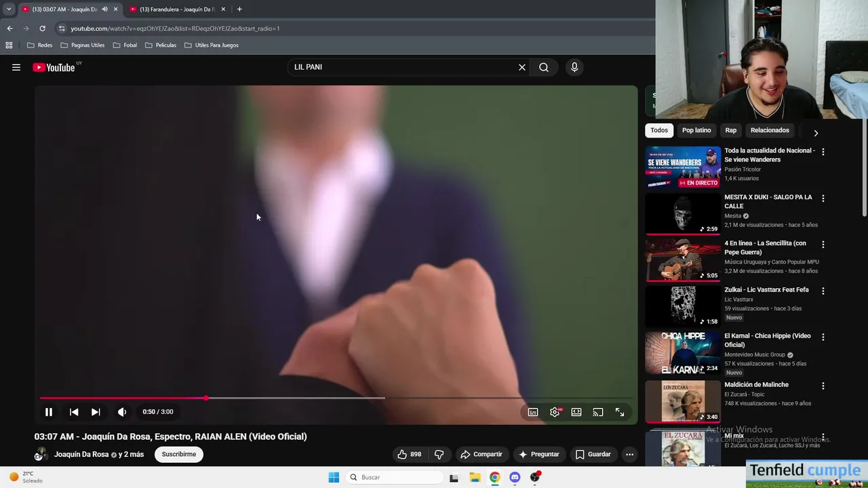Pause the playing video

point(49,411)
